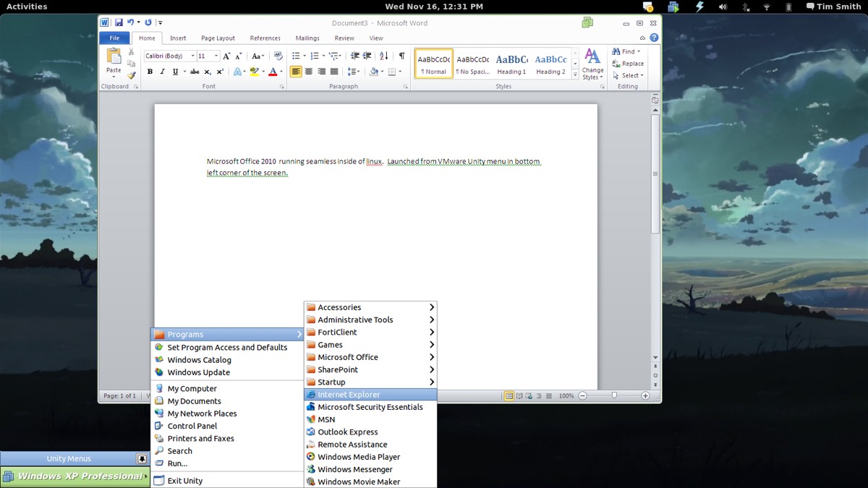Toggle Bold formatting
The height and width of the screenshot is (488, 868).
150,72
